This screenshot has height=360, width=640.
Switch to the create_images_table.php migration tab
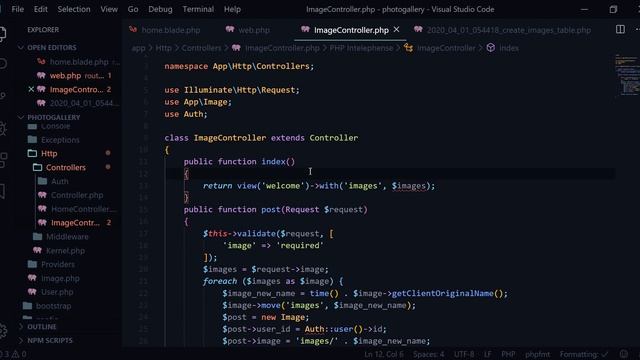click(502, 30)
